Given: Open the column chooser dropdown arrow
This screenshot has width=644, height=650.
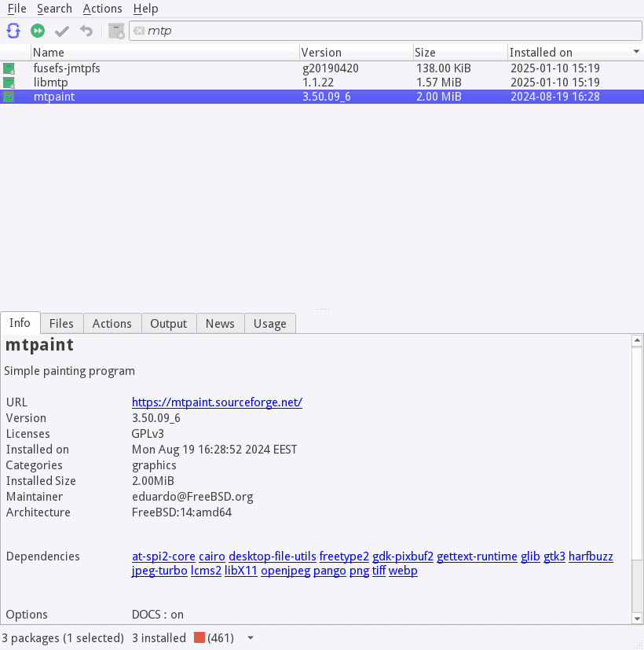Looking at the screenshot, I should [637, 51].
